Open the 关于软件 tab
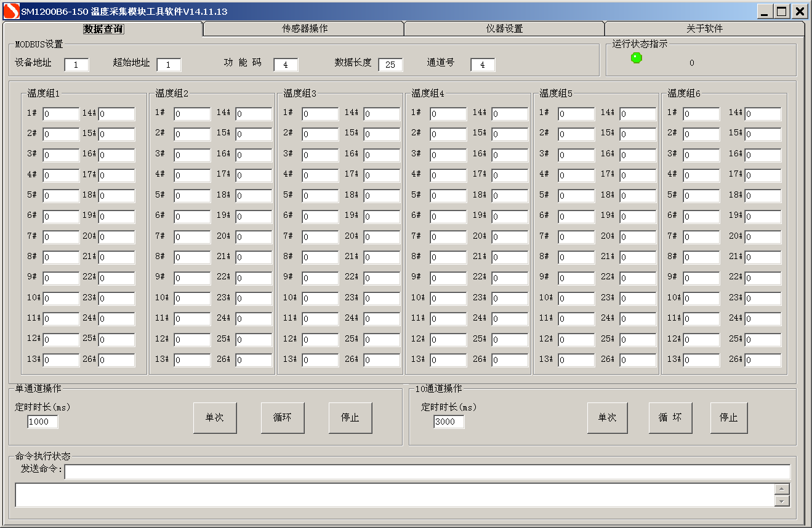This screenshot has height=528, width=812. pyautogui.click(x=704, y=29)
